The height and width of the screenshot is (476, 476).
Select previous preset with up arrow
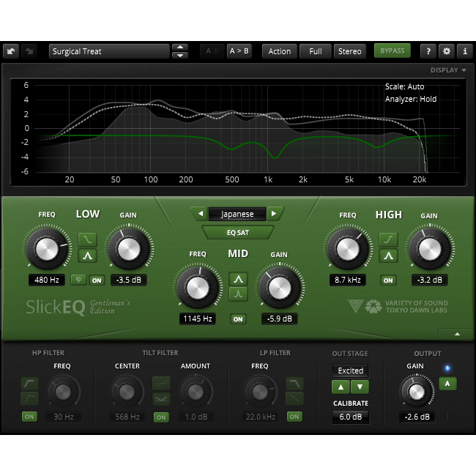click(x=180, y=48)
